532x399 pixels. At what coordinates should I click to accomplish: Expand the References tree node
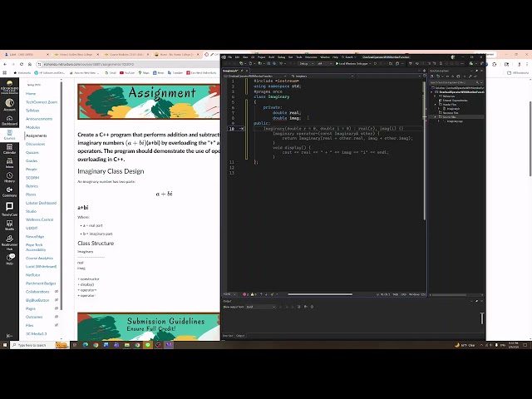[436, 96]
